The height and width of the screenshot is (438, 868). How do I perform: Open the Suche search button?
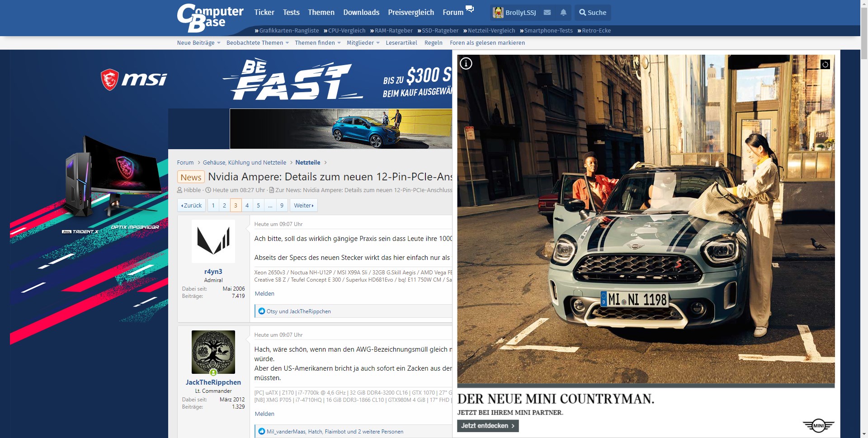[x=593, y=13]
